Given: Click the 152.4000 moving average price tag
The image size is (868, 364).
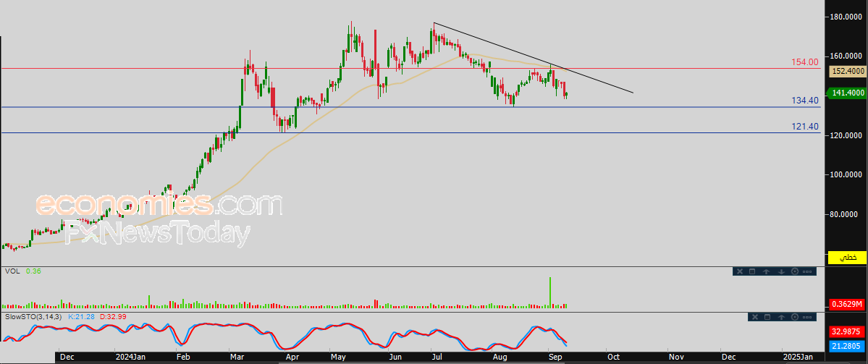Looking at the screenshot, I should click(846, 71).
